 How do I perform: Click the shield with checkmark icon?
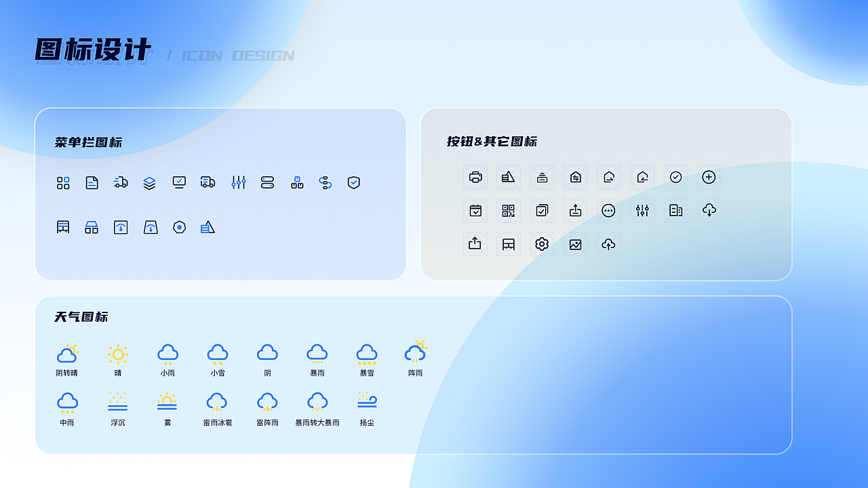pyautogui.click(x=353, y=182)
